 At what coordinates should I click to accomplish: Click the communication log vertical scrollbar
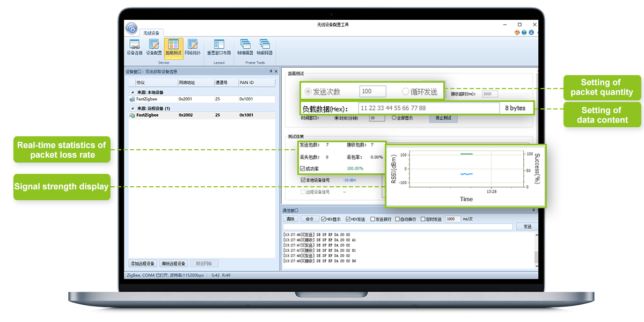[536, 250]
